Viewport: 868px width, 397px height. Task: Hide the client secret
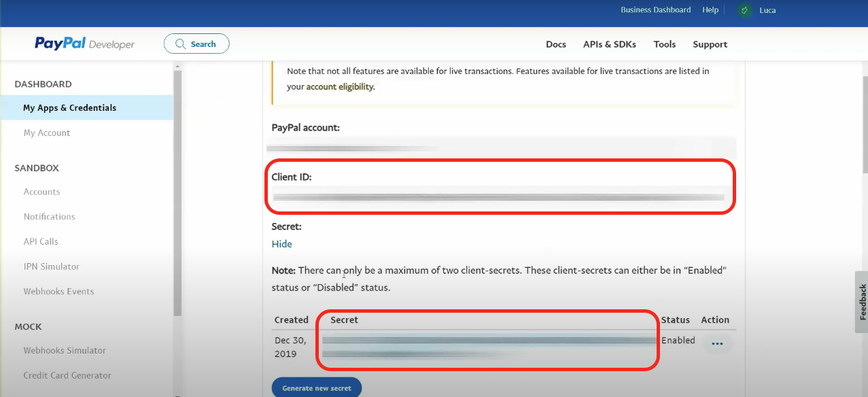281,244
